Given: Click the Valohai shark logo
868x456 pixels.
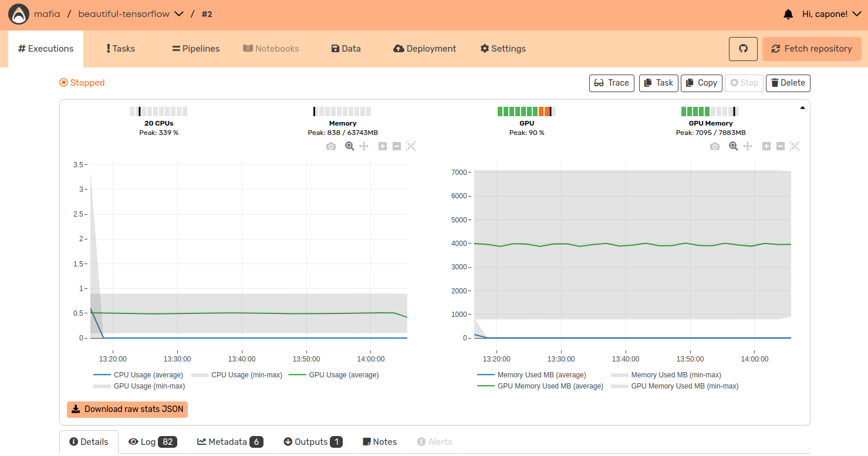Looking at the screenshot, I should [x=19, y=14].
